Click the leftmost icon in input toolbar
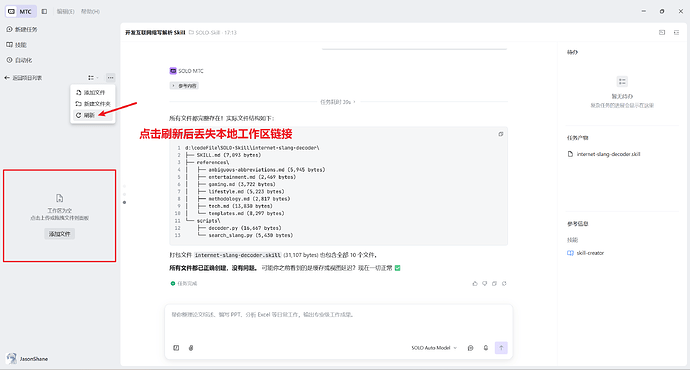 pos(176,348)
